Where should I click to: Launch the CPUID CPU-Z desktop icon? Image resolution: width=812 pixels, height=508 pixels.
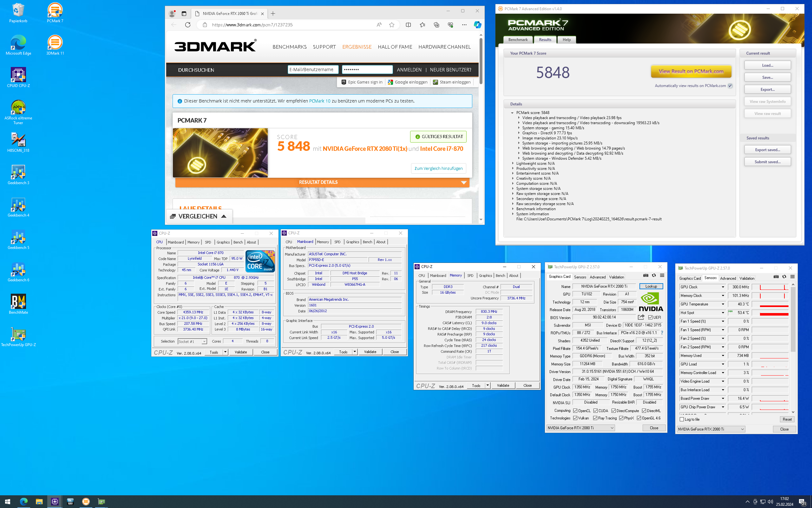[x=18, y=77]
